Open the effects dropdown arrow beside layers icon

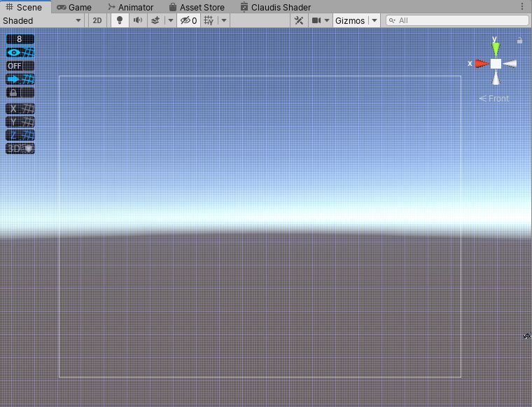pyautogui.click(x=170, y=20)
